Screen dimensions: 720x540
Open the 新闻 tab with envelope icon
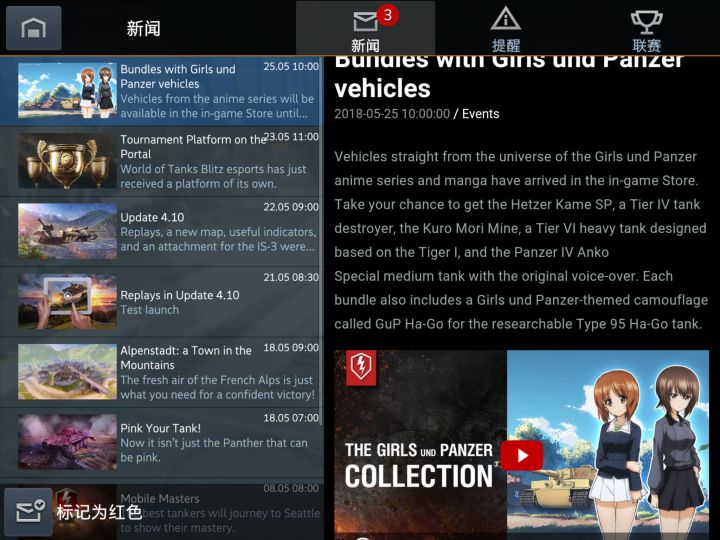(366, 28)
